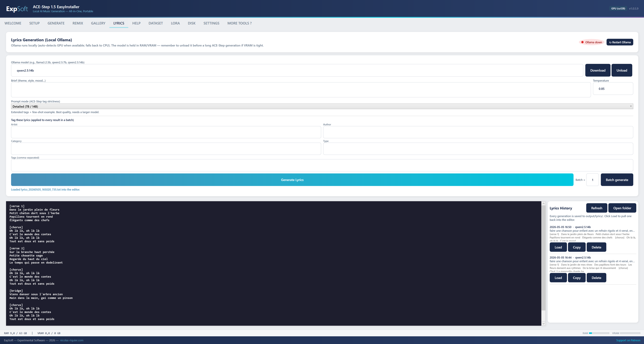The width and height of the screenshot is (644, 344).
Task: Click the 'RAM 9,0 / 63 GB' status text
Action: pos(15,333)
